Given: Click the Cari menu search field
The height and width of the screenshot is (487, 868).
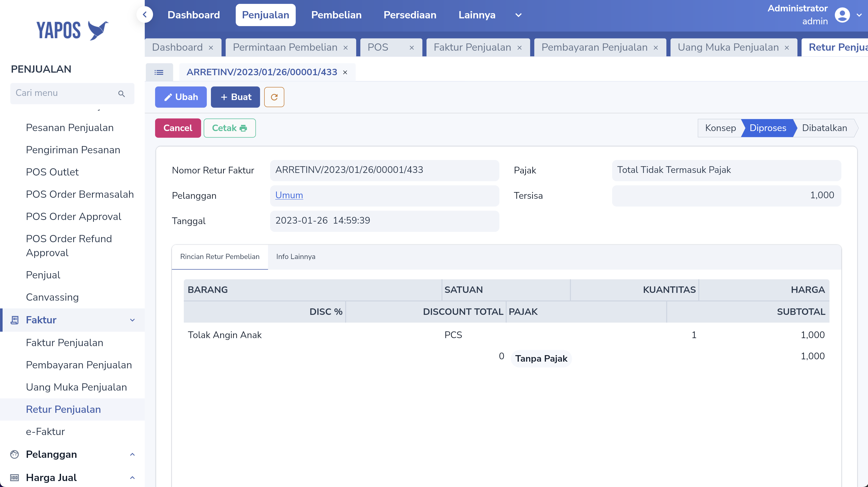Looking at the screenshot, I should coord(72,93).
